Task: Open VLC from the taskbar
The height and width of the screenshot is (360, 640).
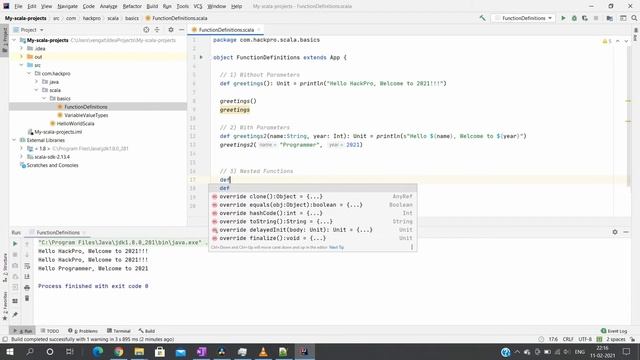Action: (x=263, y=351)
